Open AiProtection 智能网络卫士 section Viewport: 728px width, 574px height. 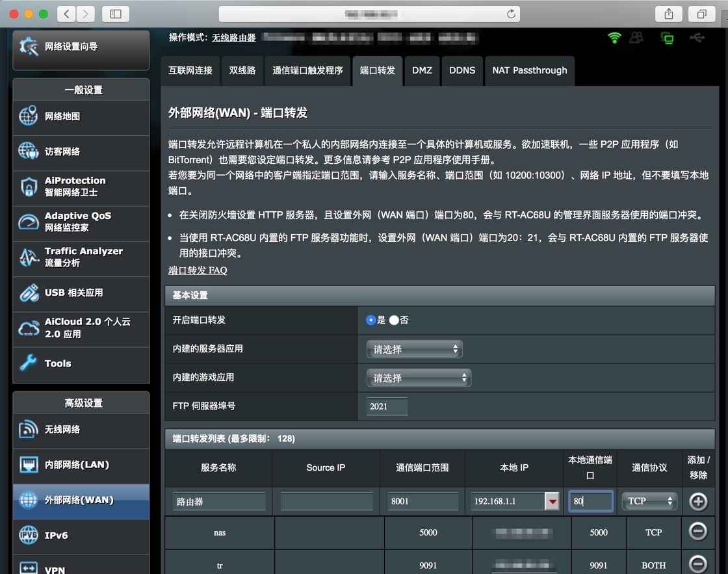81,187
